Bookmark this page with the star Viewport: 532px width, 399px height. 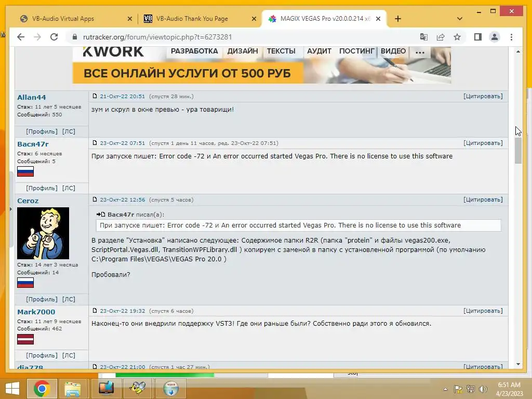(x=457, y=37)
